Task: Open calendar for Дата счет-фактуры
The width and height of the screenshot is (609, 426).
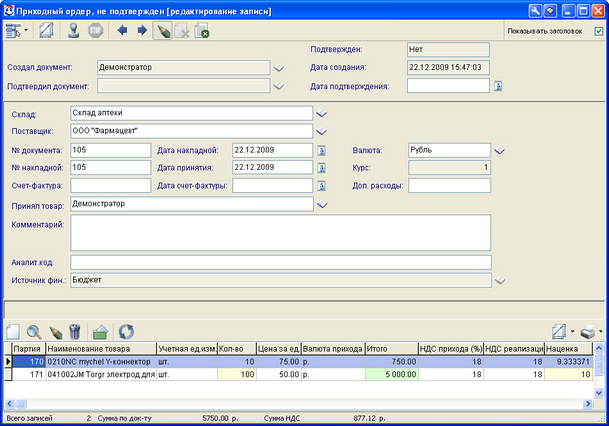Action: click(x=322, y=186)
